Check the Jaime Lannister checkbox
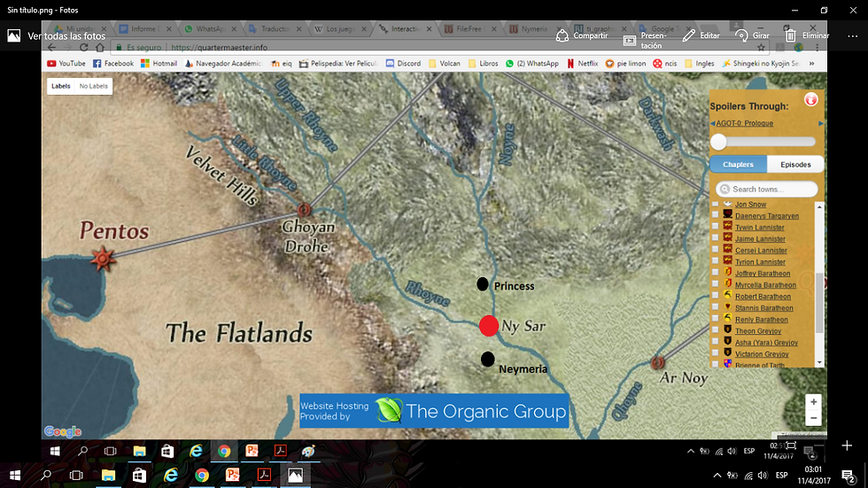Viewport: 868px width, 488px height. 716,238
